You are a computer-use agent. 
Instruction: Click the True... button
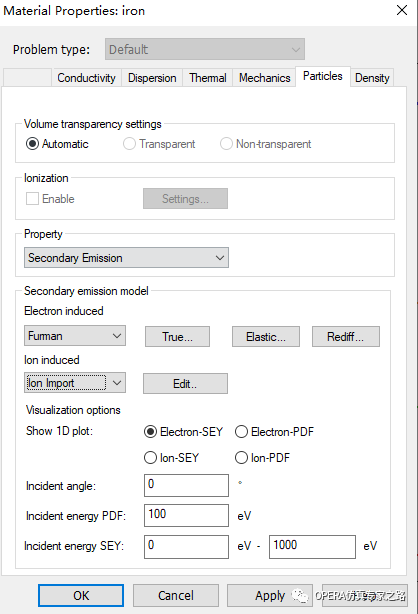coord(177,337)
